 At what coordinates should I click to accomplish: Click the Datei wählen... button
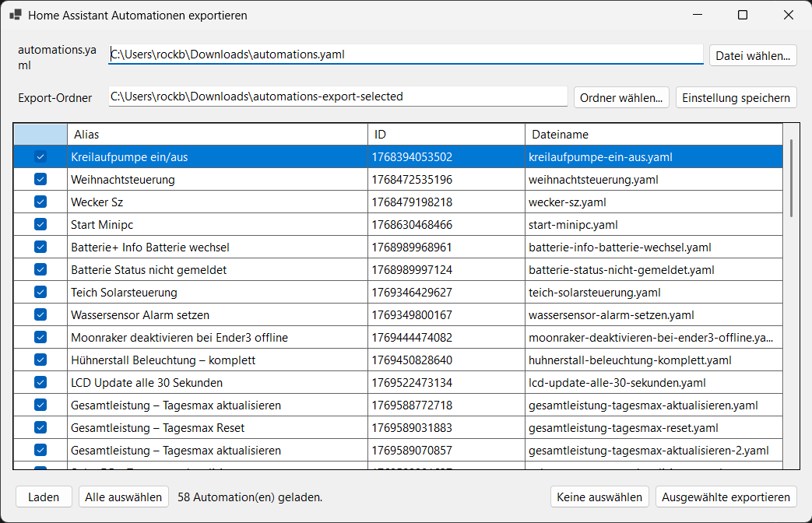click(x=753, y=55)
